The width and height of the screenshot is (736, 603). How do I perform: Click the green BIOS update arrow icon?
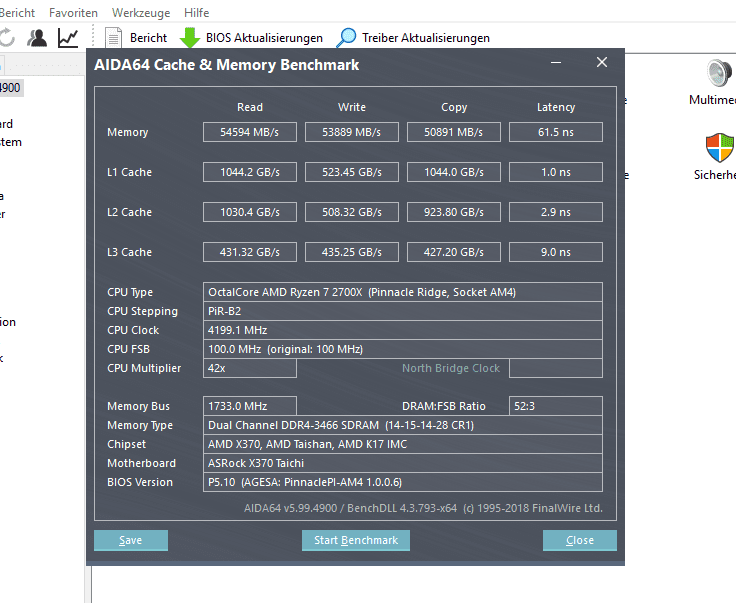pyautogui.click(x=190, y=38)
